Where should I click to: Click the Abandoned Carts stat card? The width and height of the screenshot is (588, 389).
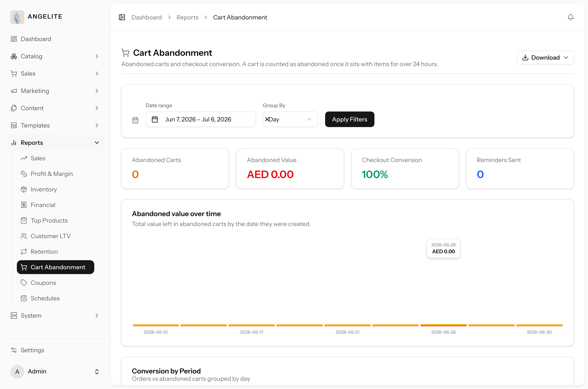tap(175, 169)
